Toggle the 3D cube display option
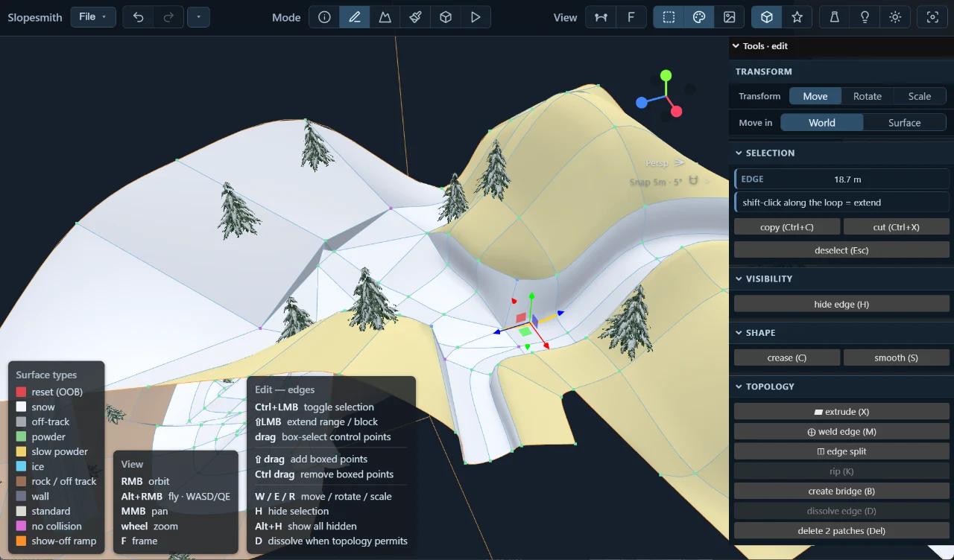 coord(767,17)
